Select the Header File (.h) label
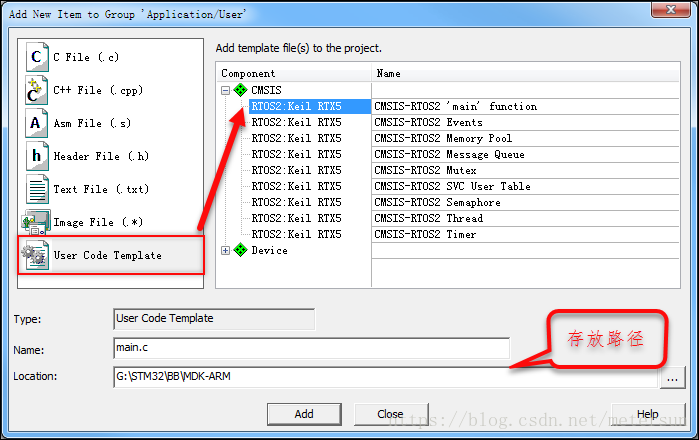699x440 pixels. (x=101, y=156)
